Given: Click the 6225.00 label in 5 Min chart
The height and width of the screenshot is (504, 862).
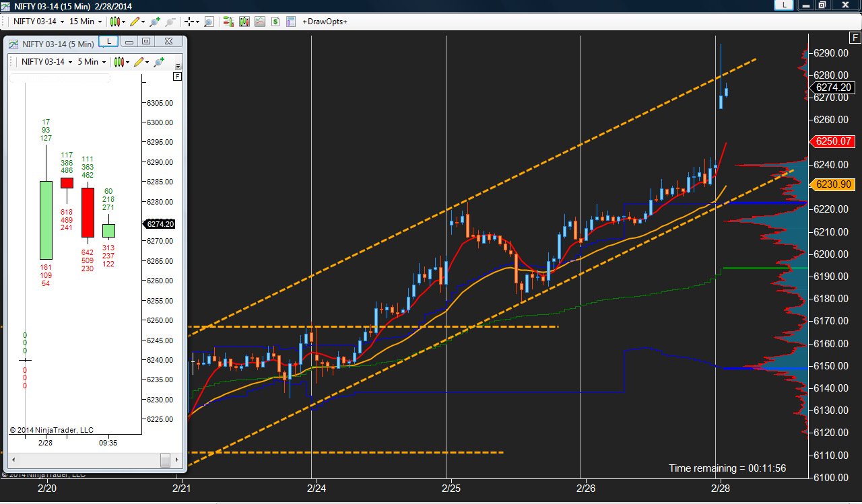Looking at the screenshot, I should tap(160, 419).
